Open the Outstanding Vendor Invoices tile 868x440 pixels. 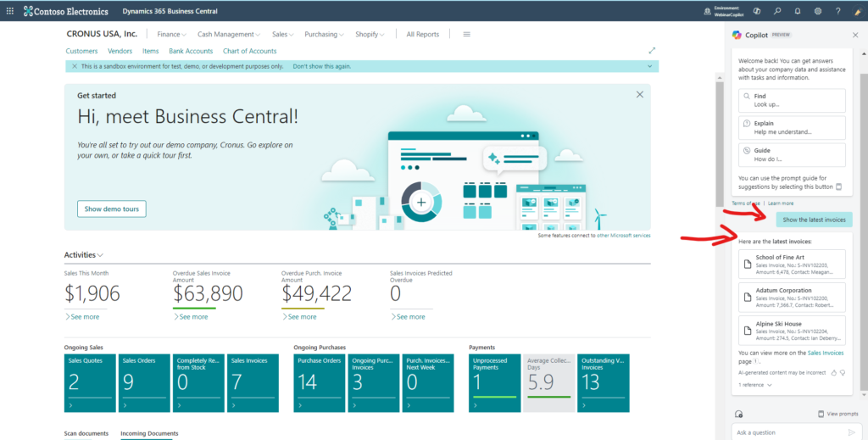point(604,383)
